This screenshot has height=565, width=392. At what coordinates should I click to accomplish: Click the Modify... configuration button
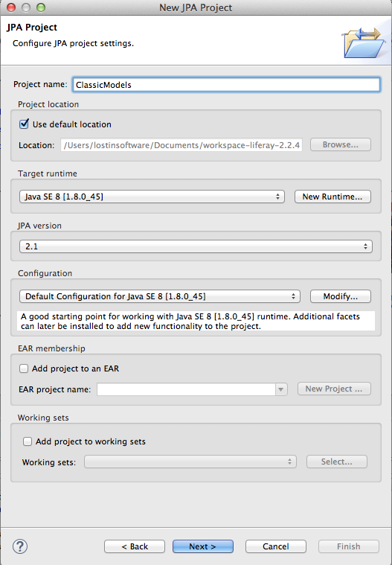(x=341, y=296)
